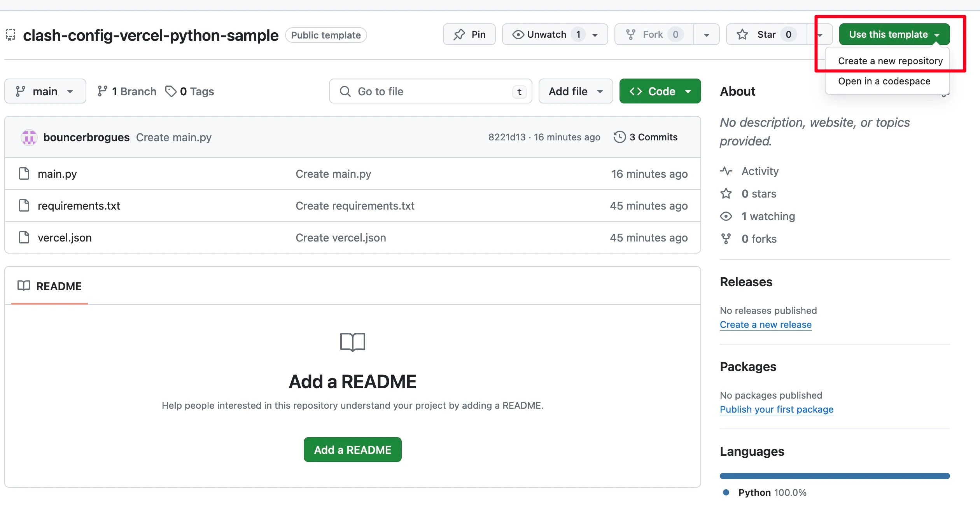The width and height of the screenshot is (980, 511).
Task: Open commit hash 8221d13
Action: coord(507,137)
